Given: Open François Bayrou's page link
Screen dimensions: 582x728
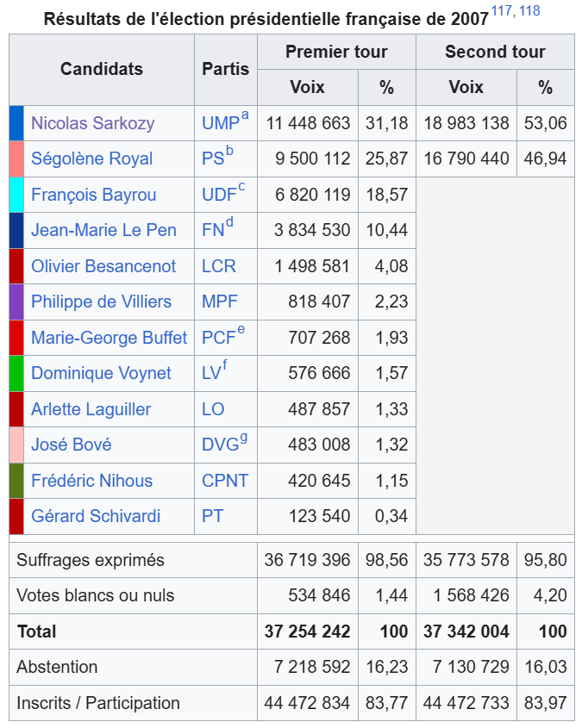Looking at the screenshot, I should click(93, 195).
